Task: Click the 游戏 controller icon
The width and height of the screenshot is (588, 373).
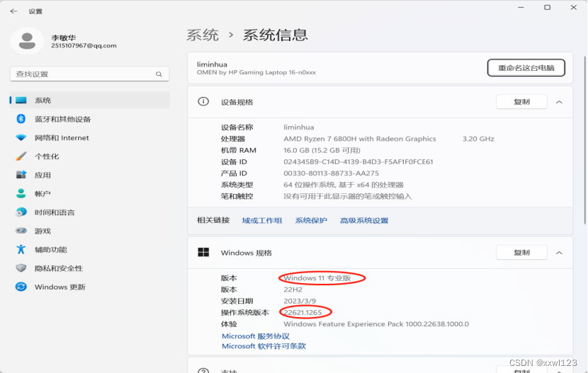Action: click(21, 230)
